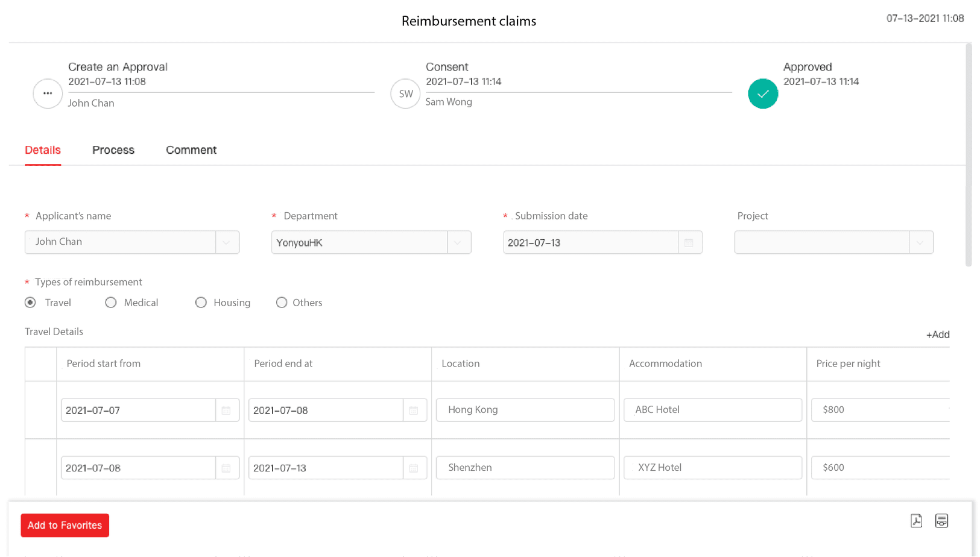
Task: Click John Chan's ellipsis avatar
Action: 47,94
